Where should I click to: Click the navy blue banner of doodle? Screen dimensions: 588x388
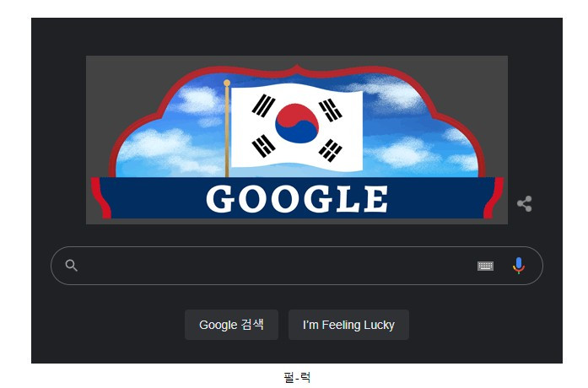297,198
